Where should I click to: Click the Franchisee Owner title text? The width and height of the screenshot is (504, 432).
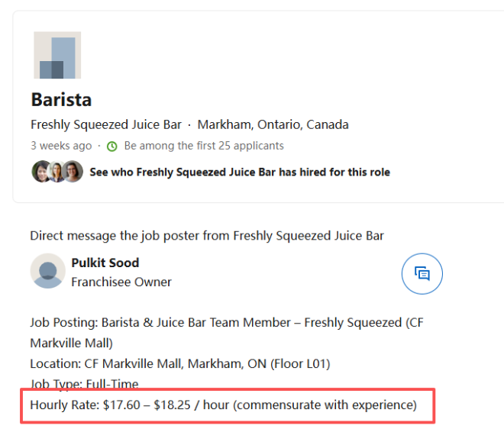click(x=121, y=282)
